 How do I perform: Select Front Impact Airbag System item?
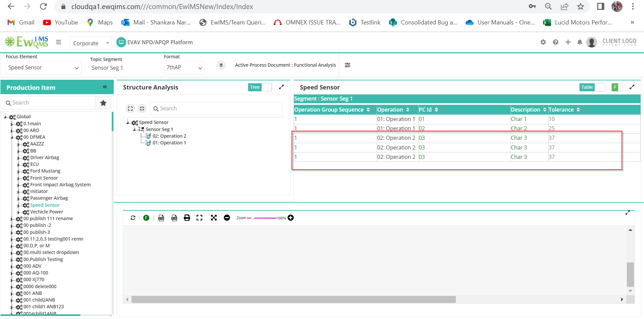(60, 185)
